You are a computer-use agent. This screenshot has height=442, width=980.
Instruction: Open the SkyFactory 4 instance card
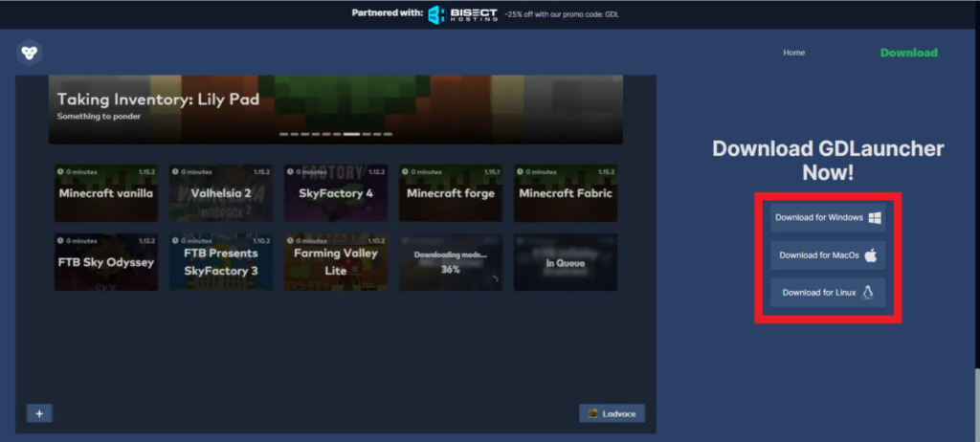pyautogui.click(x=336, y=193)
